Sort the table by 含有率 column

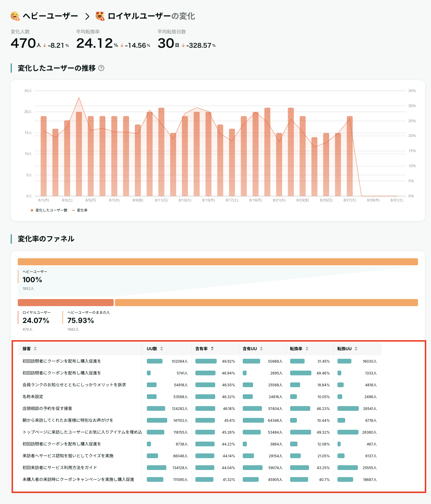pyautogui.click(x=212, y=349)
